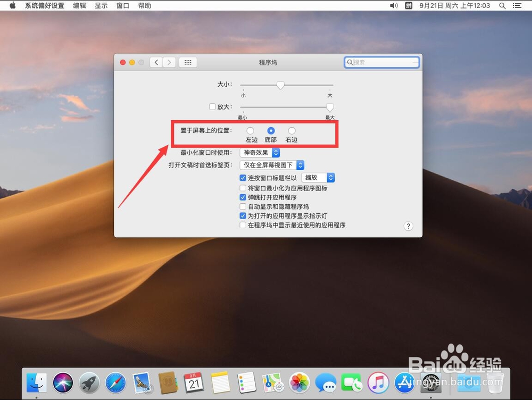Screen dimensions: 532x400
Task: Open the 帮助 menu in the menu bar
Action: [145, 6]
